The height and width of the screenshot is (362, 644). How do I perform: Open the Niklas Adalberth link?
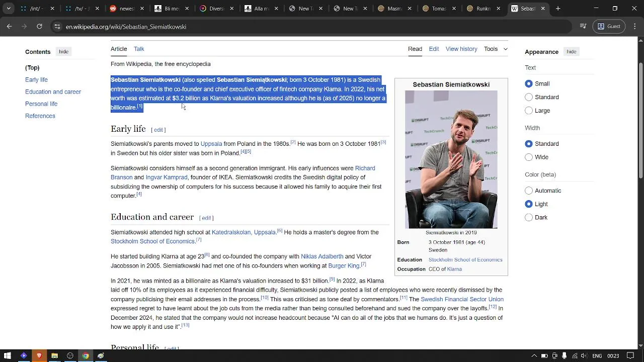coord(322,256)
